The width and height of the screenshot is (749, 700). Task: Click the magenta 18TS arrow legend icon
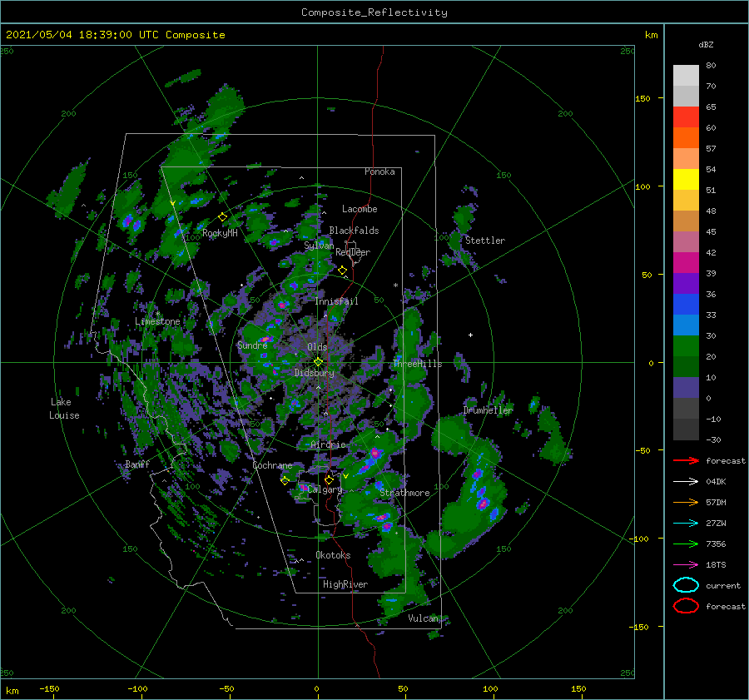click(x=686, y=565)
